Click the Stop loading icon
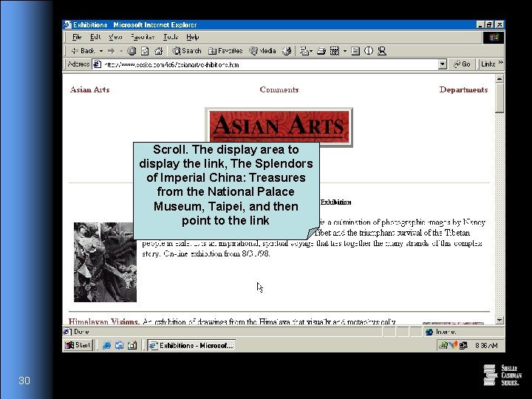Screen dimensions: 532x399 pyautogui.click(x=132, y=51)
